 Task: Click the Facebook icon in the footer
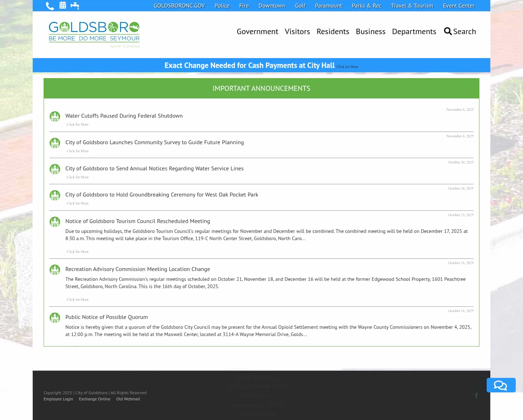pyautogui.click(x=477, y=396)
